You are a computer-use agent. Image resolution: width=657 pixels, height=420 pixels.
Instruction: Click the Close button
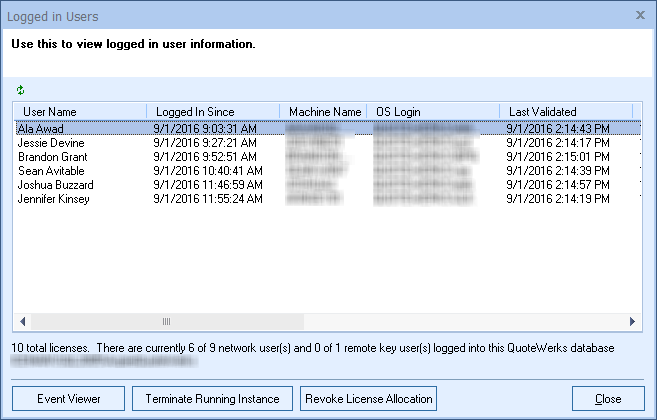pos(607,398)
